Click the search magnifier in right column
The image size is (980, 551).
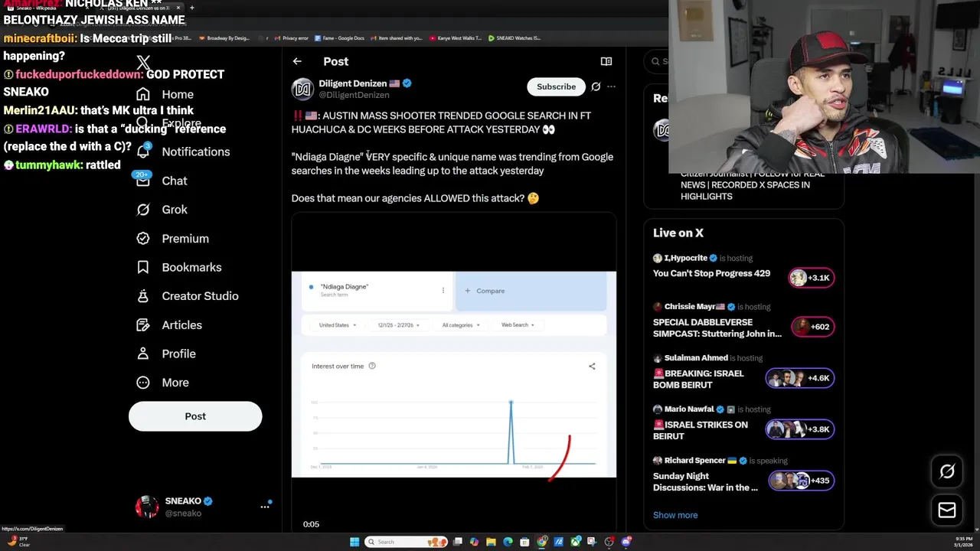pos(655,61)
